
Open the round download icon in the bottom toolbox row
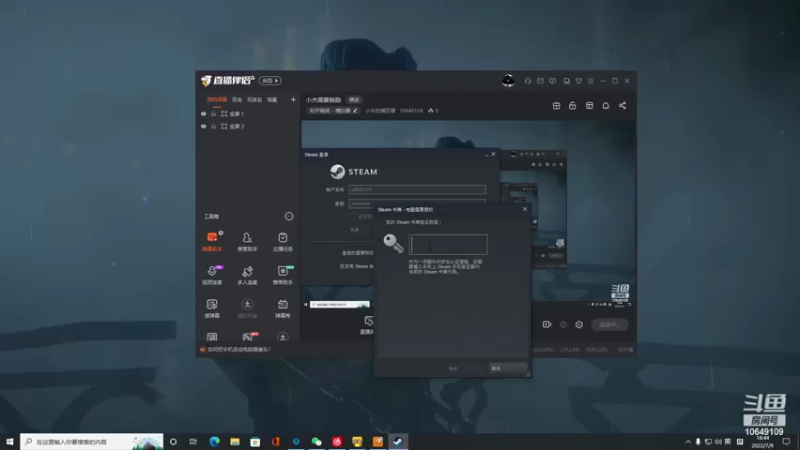coord(283,337)
